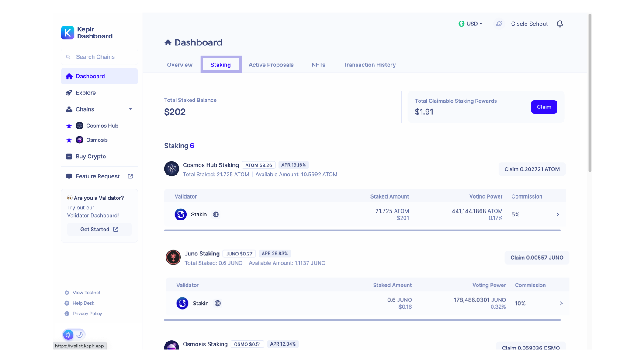
Task: Click the APR 29.83% badge
Action: click(275, 253)
